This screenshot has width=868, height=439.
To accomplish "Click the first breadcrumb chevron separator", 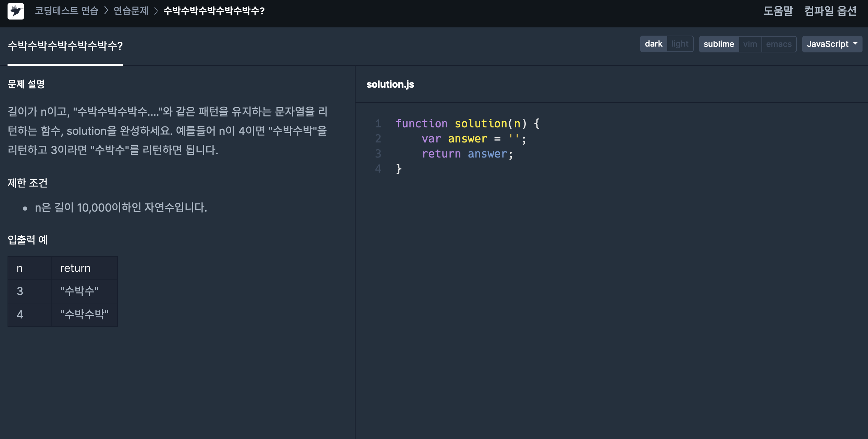I will click(x=106, y=11).
